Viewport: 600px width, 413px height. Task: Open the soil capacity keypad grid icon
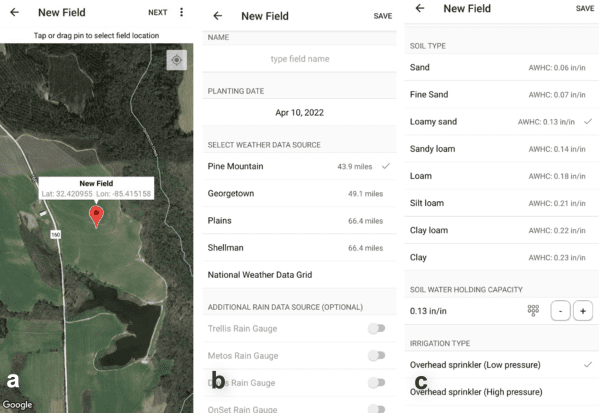(x=534, y=311)
